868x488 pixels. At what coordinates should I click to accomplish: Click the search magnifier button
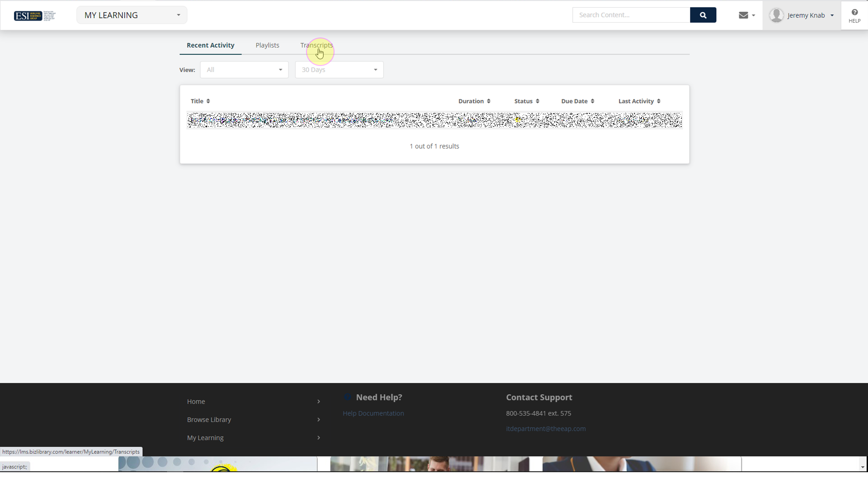[x=703, y=15]
